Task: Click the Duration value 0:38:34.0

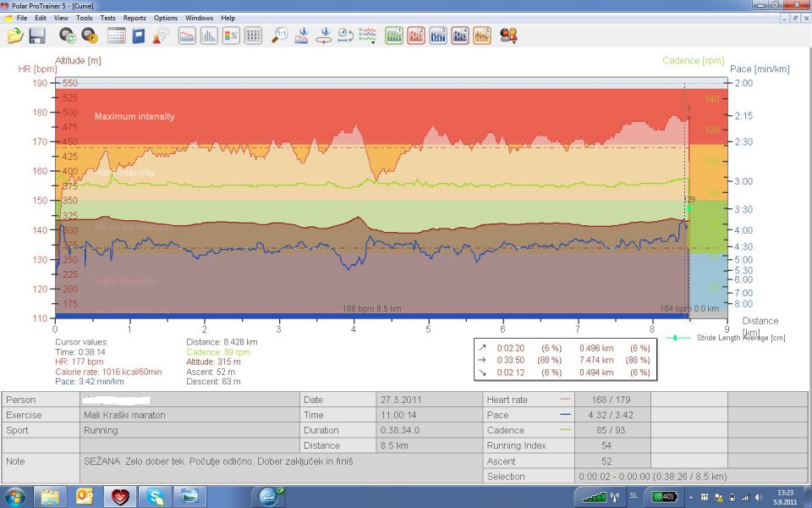Action: tap(400, 430)
